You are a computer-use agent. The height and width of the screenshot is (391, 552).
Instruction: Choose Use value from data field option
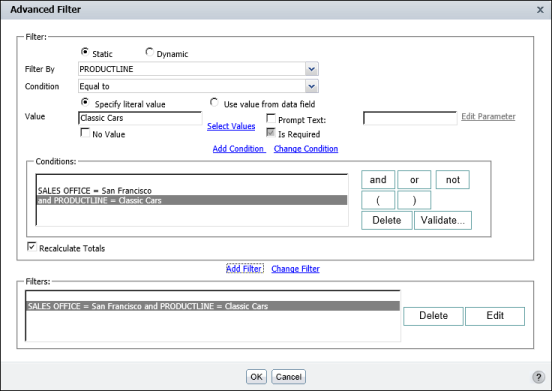pos(214,102)
